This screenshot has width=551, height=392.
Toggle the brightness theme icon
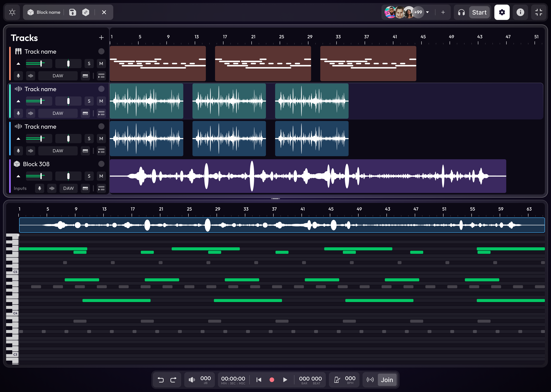click(x=12, y=12)
